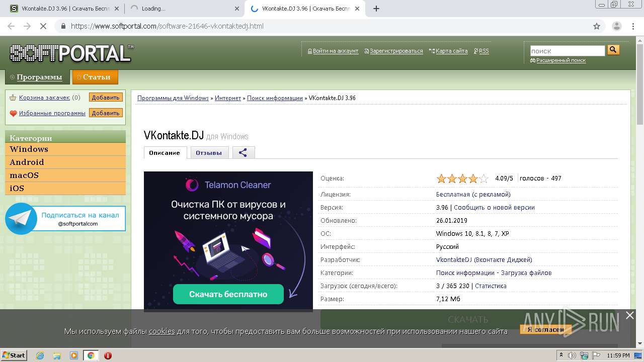Open VkontakteDJ developer link
The height and width of the screenshot is (362, 644).
pos(484,259)
